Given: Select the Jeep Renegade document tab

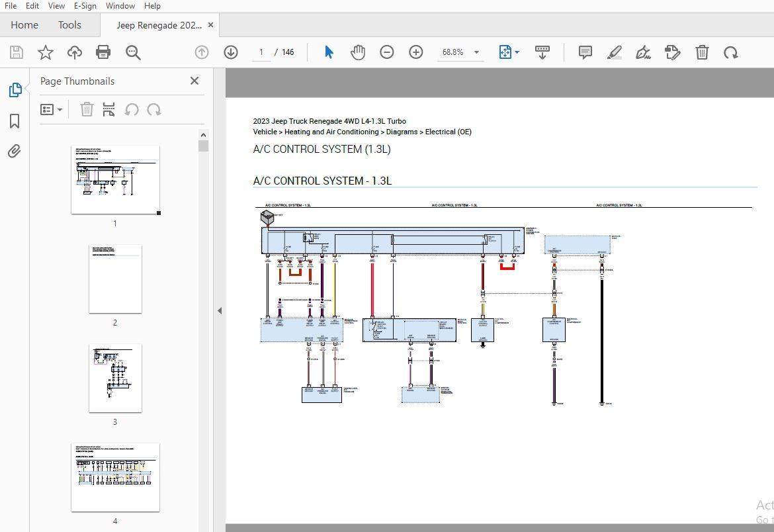Looking at the screenshot, I should coord(159,25).
